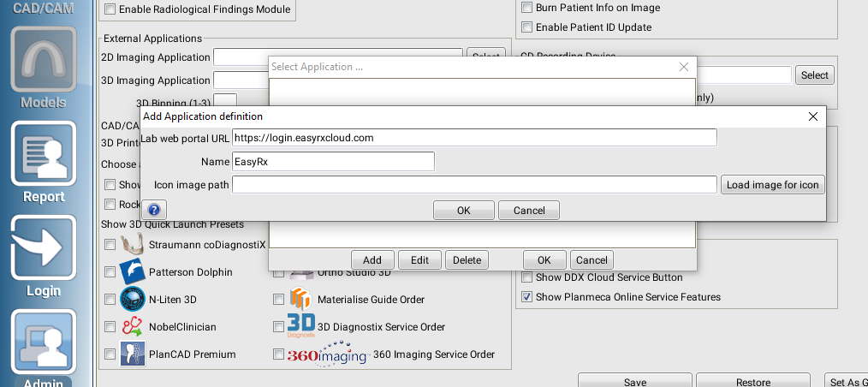
Task: Check the Straumann coDiagnostiX preset box
Action: (110, 244)
